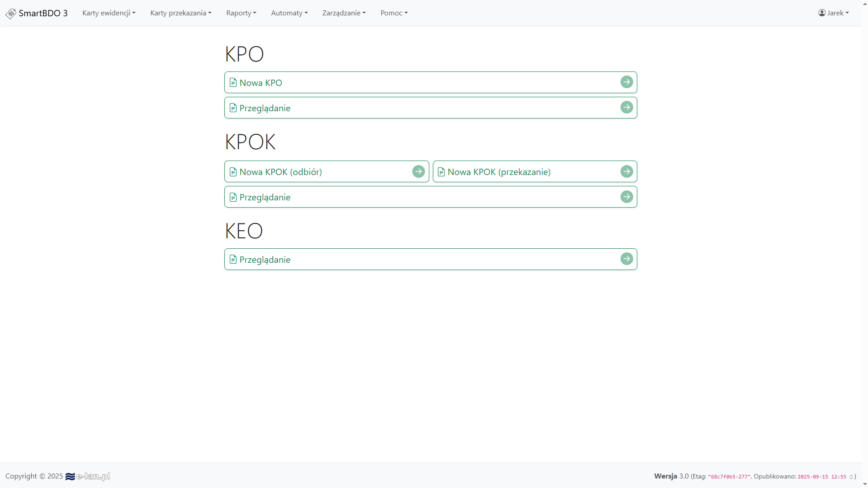Click document icon beside Nowa KPO
The image size is (868, 488).
[x=233, y=82]
